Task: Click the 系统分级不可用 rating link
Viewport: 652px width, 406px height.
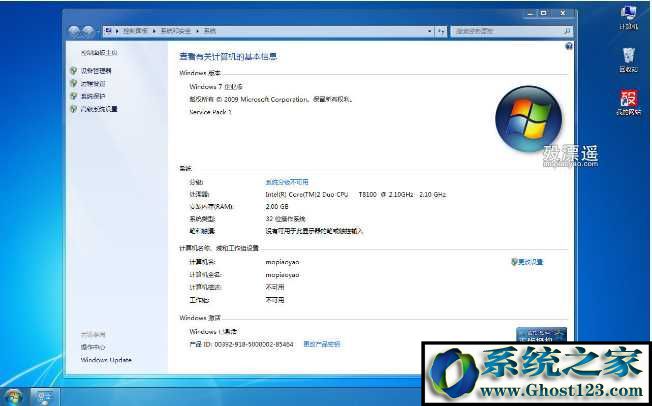Action: click(287, 182)
